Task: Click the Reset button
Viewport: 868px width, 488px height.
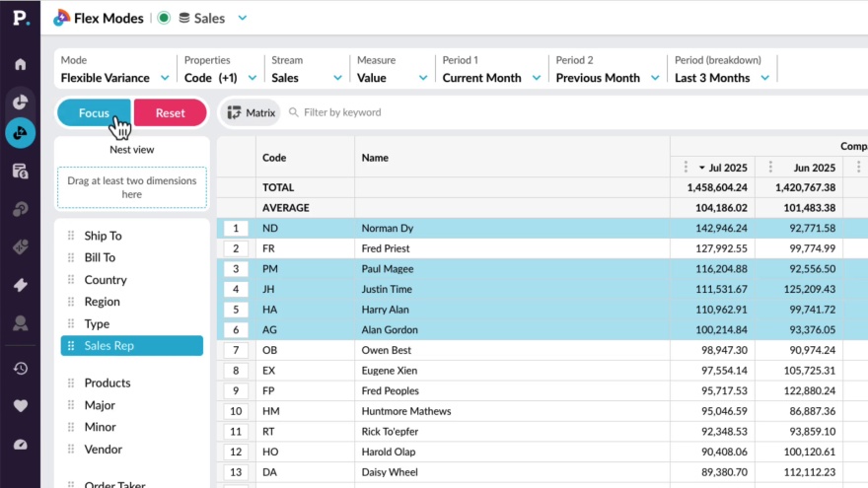Action: pos(170,112)
